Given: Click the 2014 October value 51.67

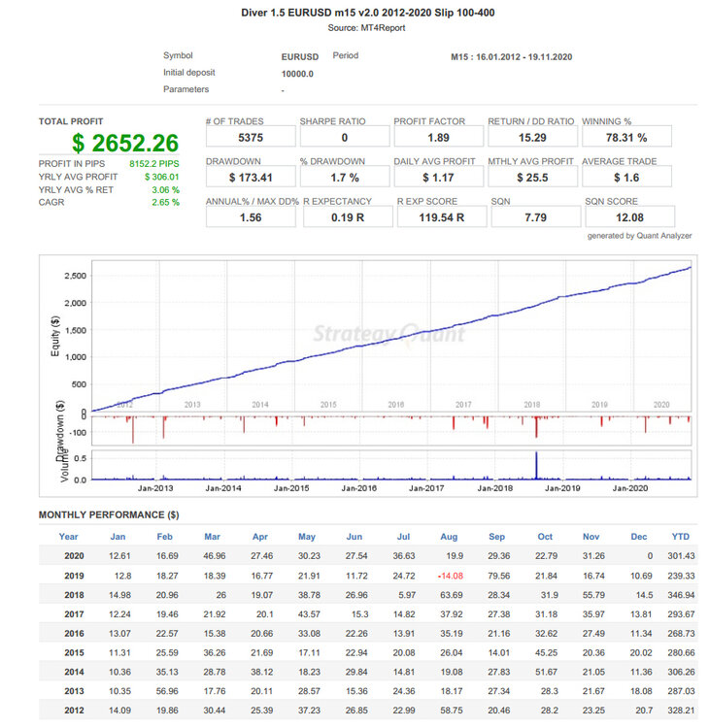Looking at the screenshot, I should (x=547, y=672).
